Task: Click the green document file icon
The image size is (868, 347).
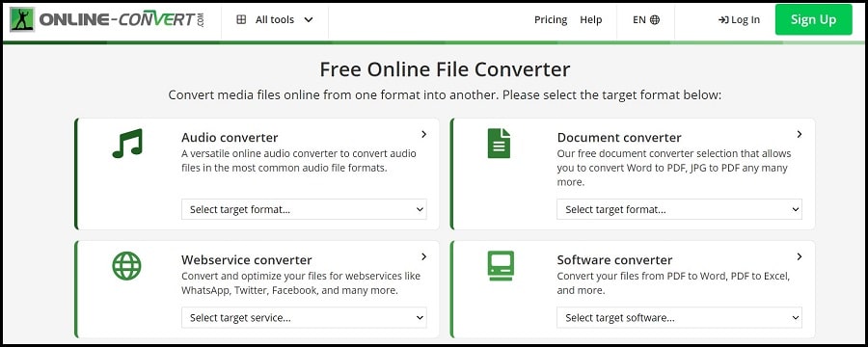Action: coord(499,144)
